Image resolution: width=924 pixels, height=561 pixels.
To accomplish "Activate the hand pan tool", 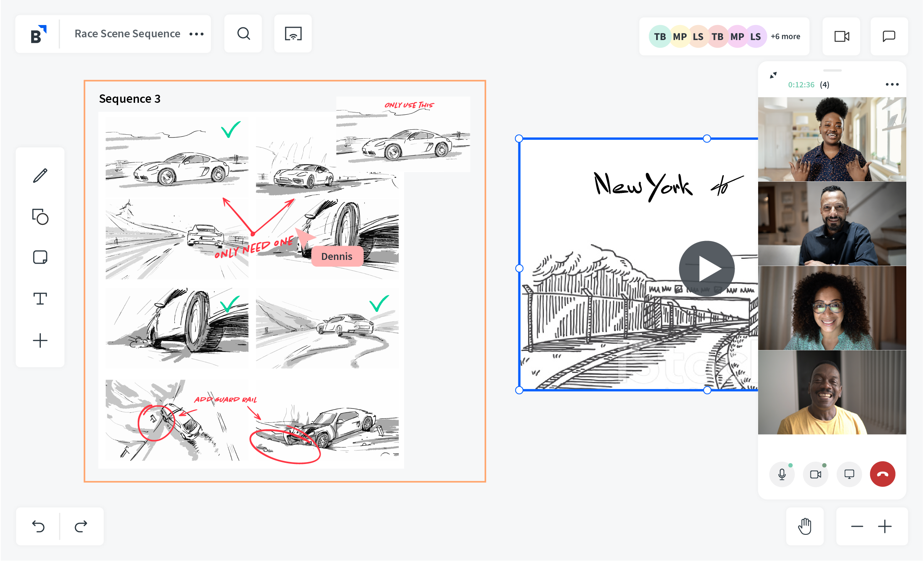I will (805, 526).
